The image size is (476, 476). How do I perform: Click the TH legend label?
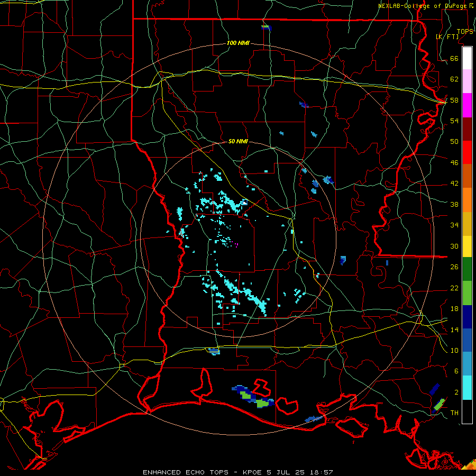[x=454, y=413]
